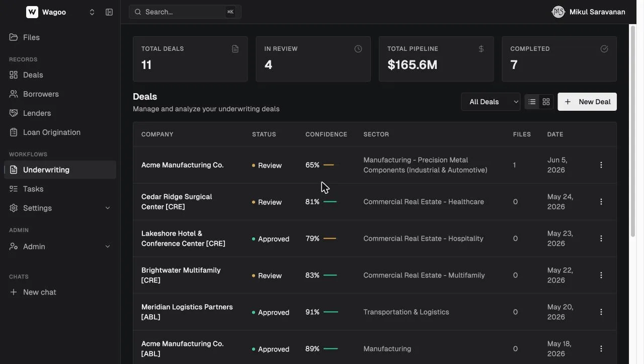The height and width of the screenshot is (364, 644).
Task: Open Lakeshore Hotel & Conference Center deal
Action: coord(183,239)
